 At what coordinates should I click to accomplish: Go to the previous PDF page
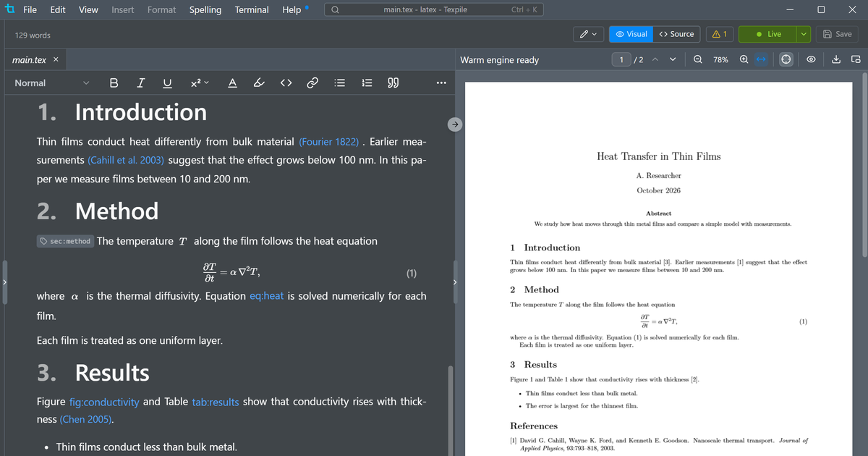tap(655, 60)
